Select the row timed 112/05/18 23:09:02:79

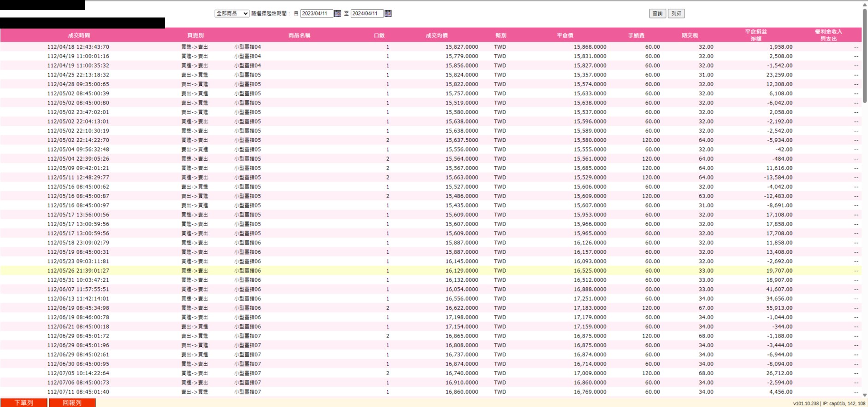point(431,243)
